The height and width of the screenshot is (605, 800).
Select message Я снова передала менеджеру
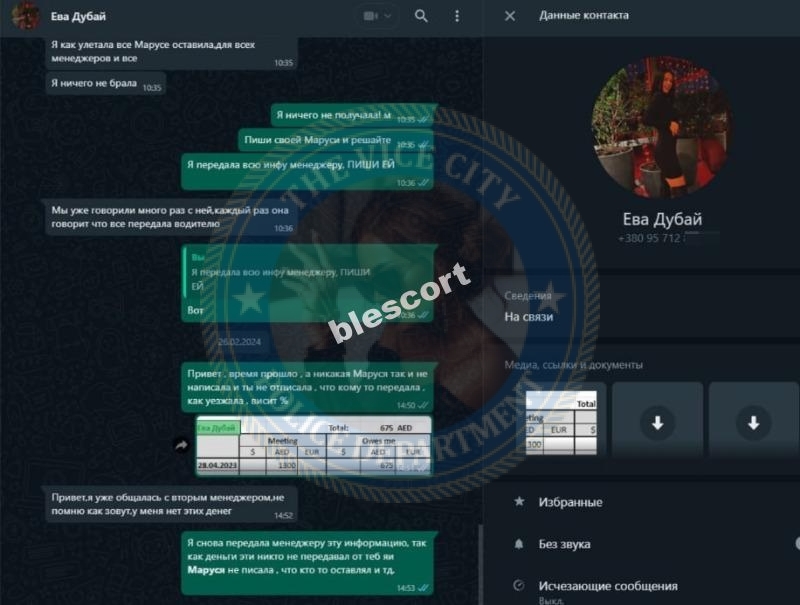(307, 563)
